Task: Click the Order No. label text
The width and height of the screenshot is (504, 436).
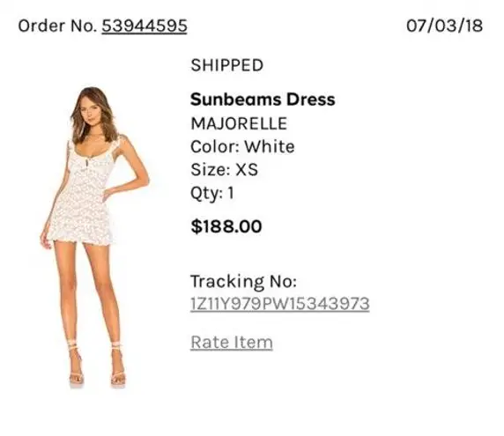Action: pos(57,26)
